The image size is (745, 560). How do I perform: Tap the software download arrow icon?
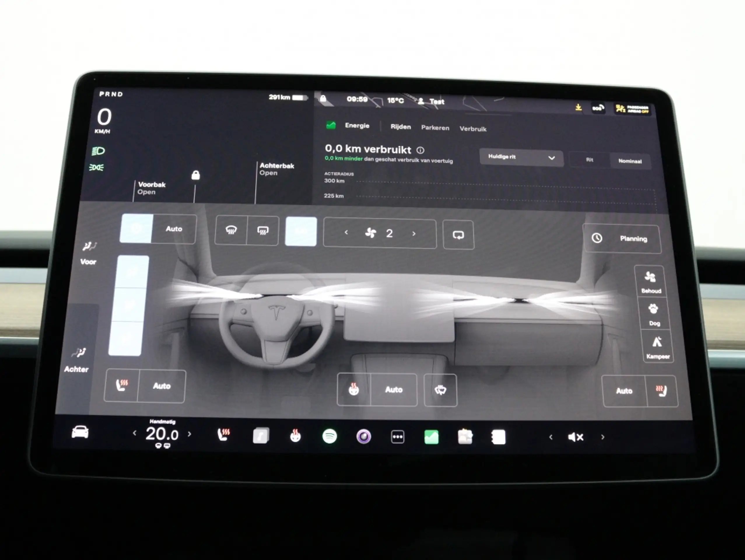(578, 107)
